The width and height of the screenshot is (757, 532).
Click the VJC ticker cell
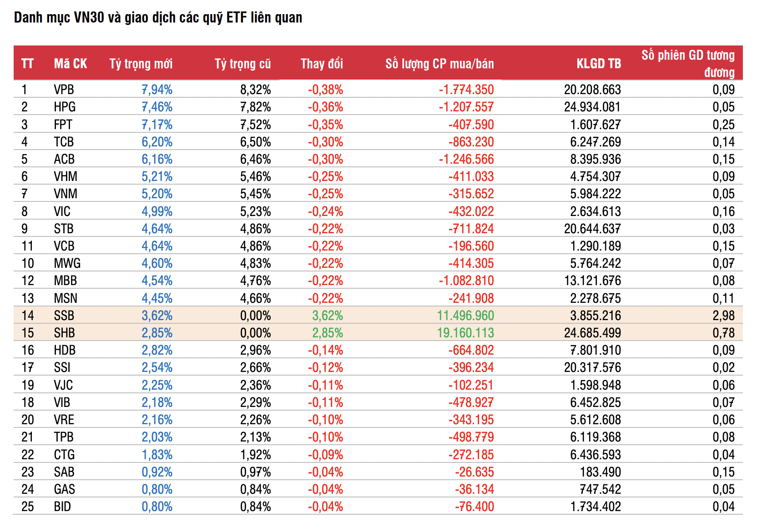(63, 385)
